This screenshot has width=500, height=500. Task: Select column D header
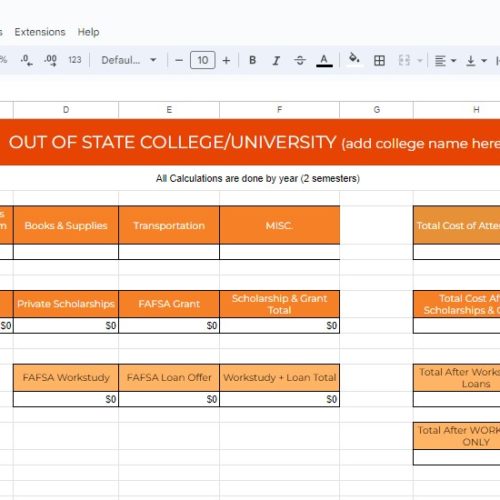[66, 110]
